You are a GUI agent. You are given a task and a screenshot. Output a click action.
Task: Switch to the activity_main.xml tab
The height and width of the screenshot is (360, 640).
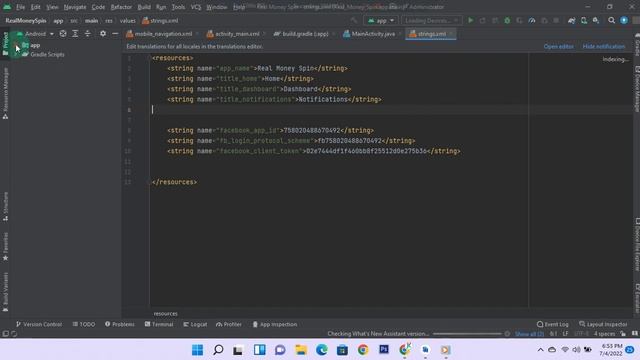(x=237, y=34)
